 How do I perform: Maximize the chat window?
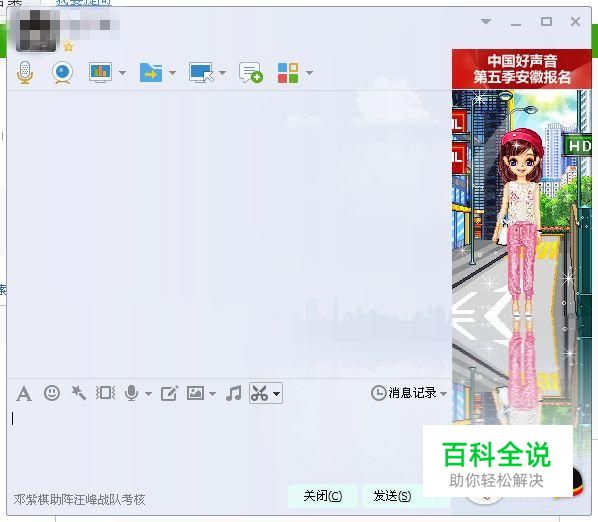546,21
